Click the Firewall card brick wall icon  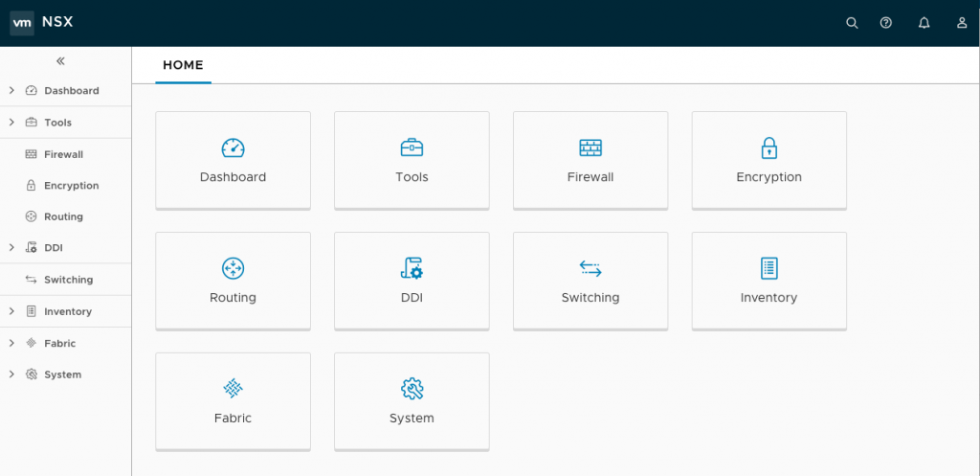click(590, 147)
